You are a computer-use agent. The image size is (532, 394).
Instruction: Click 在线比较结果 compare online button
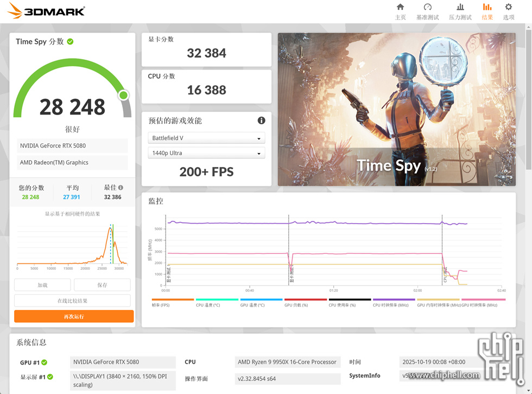tap(72, 301)
